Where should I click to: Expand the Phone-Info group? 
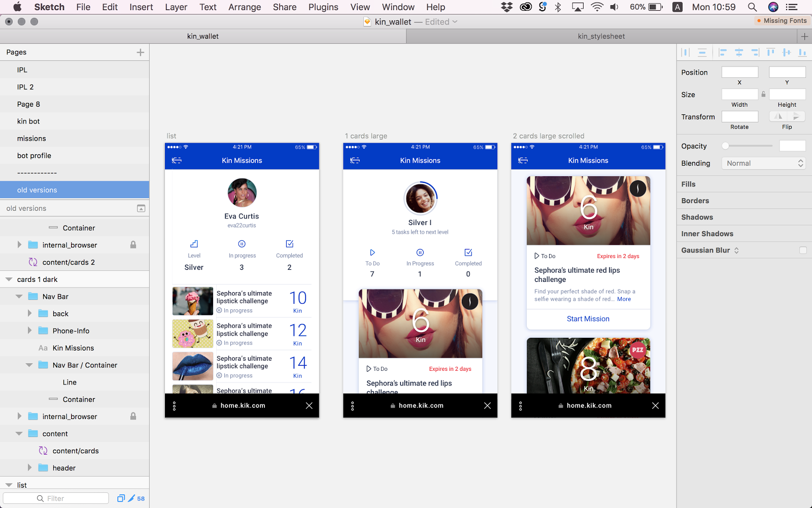point(29,331)
